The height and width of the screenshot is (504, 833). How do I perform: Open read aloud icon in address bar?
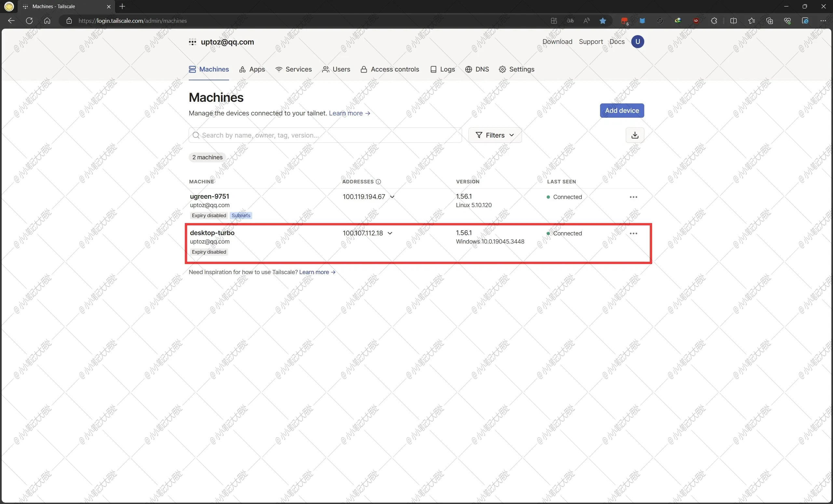pyautogui.click(x=587, y=20)
